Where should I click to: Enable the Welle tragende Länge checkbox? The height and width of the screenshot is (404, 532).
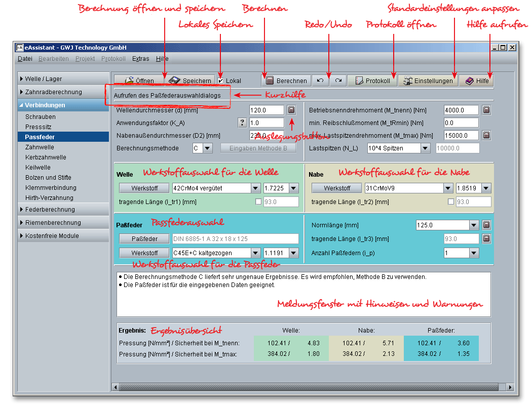click(259, 202)
